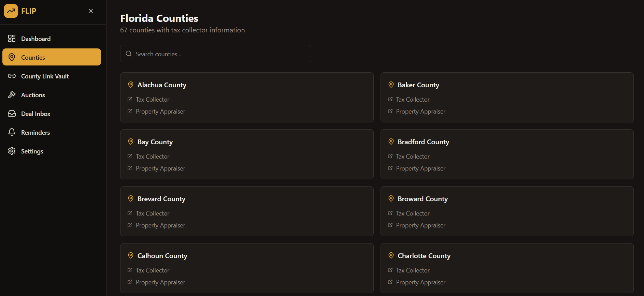Click external-link icon beside Calhoun Tax Collector
644x296 pixels.
(x=130, y=270)
